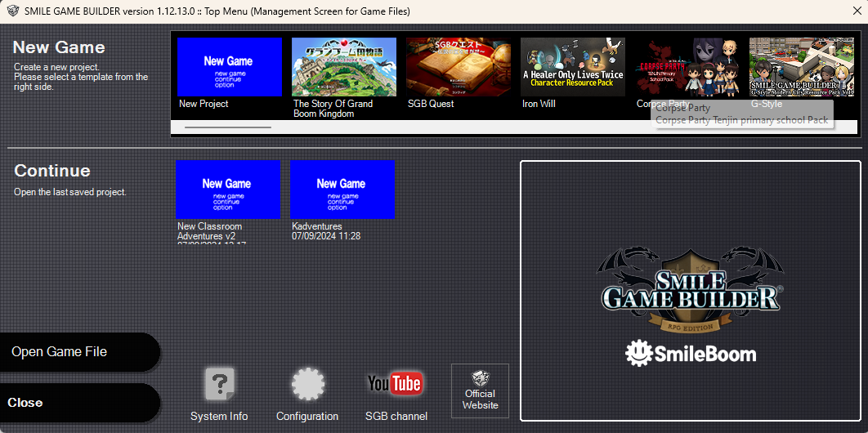The width and height of the screenshot is (868, 433).
Task: Choose the G-Style template thumbnail
Action: (x=802, y=67)
